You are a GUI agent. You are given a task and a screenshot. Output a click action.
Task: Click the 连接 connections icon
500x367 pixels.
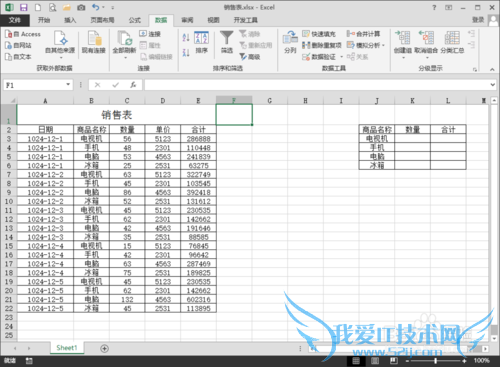pos(150,34)
